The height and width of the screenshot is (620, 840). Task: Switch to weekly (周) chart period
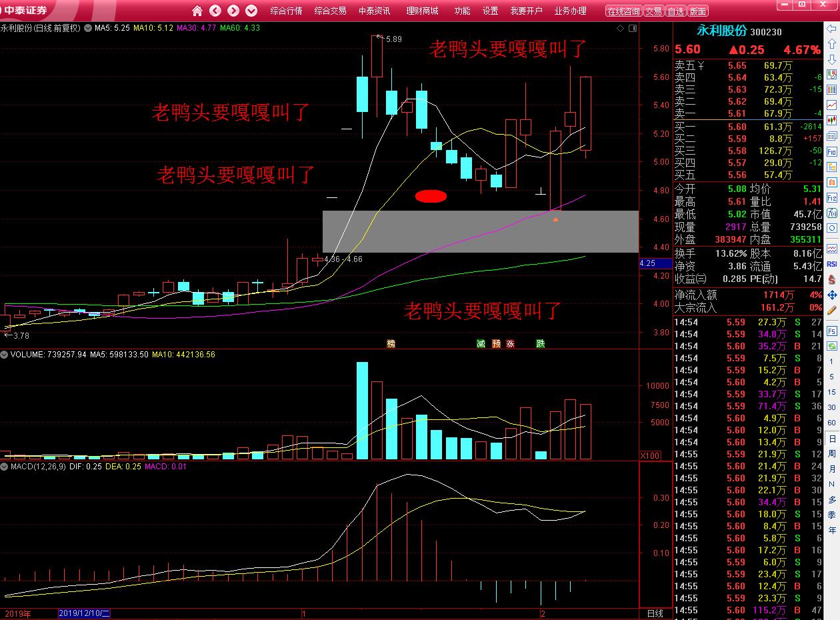point(832,453)
